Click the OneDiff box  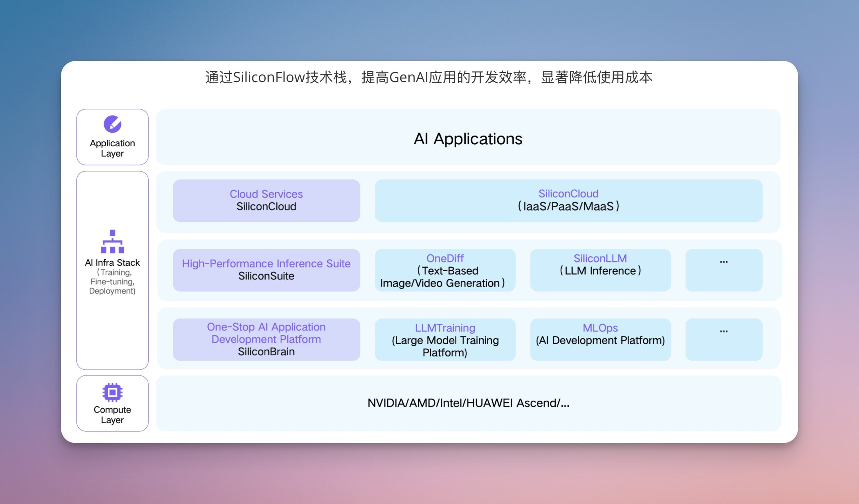(x=445, y=270)
